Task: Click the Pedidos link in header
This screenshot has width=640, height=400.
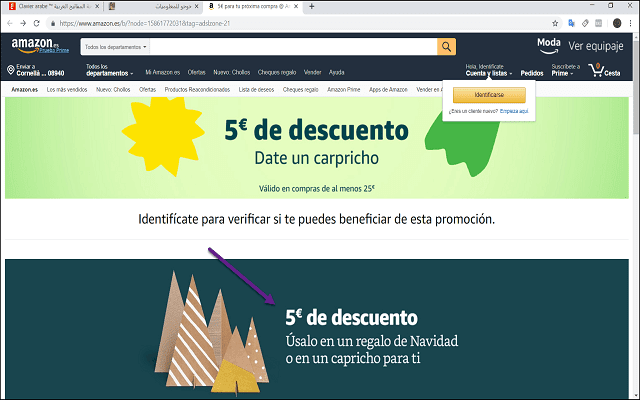Action: tap(532, 73)
